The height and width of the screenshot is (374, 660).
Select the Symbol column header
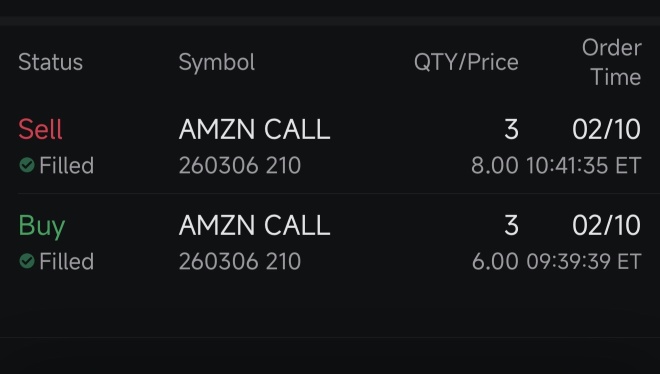[217, 63]
